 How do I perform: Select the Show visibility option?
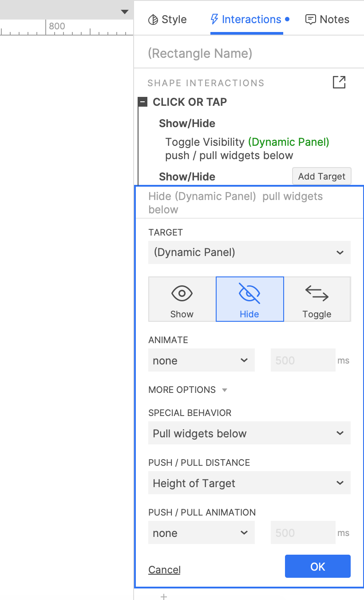[182, 299]
